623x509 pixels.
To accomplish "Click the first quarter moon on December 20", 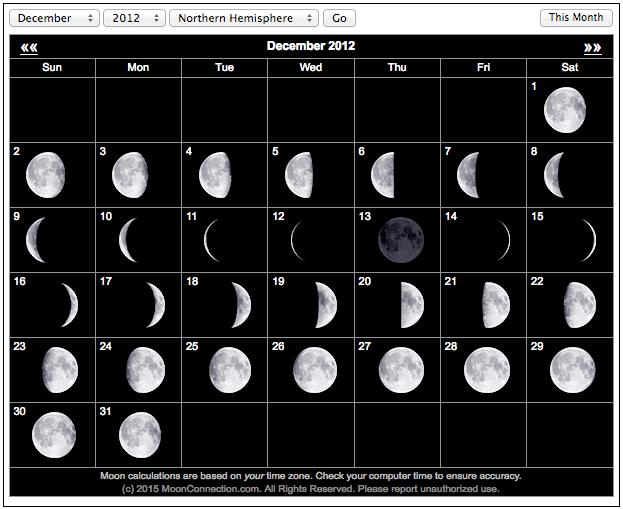I will 412,305.
